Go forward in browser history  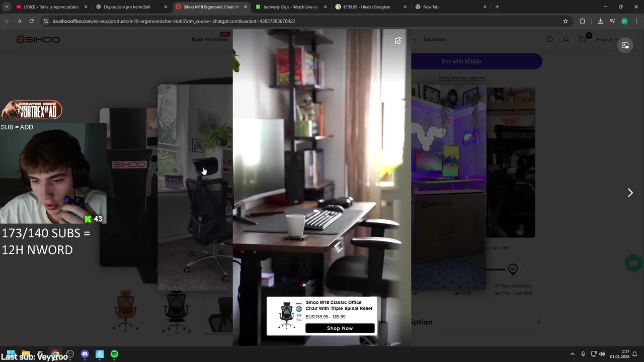tap(19, 21)
